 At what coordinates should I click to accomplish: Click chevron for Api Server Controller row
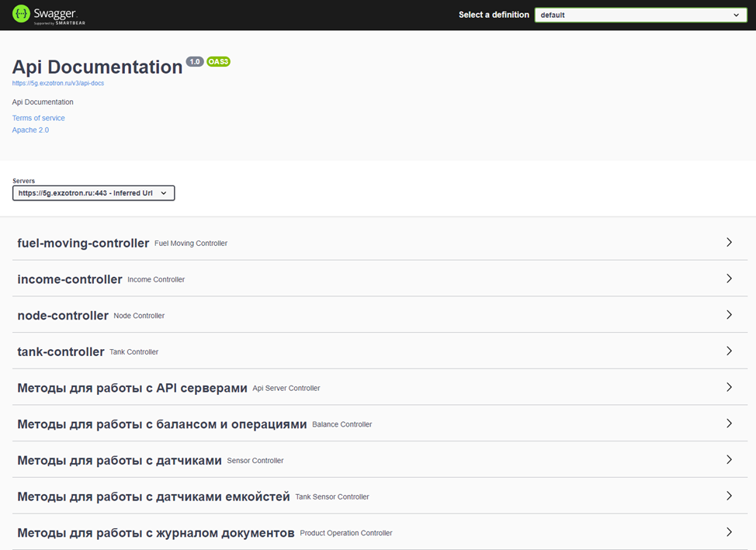tap(729, 387)
